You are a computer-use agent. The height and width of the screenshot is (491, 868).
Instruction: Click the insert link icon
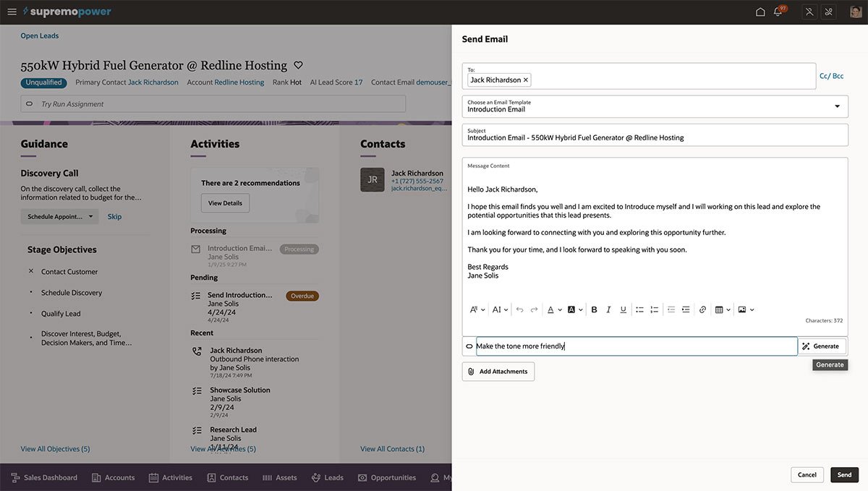point(702,309)
